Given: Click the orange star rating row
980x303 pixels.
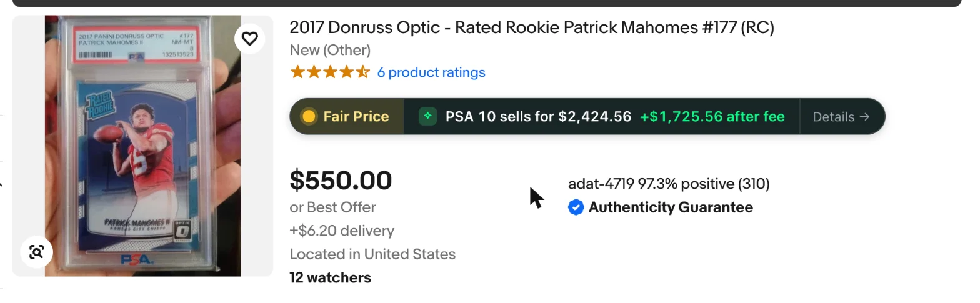Looking at the screenshot, I should pyautogui.click(x=330, y=72).
